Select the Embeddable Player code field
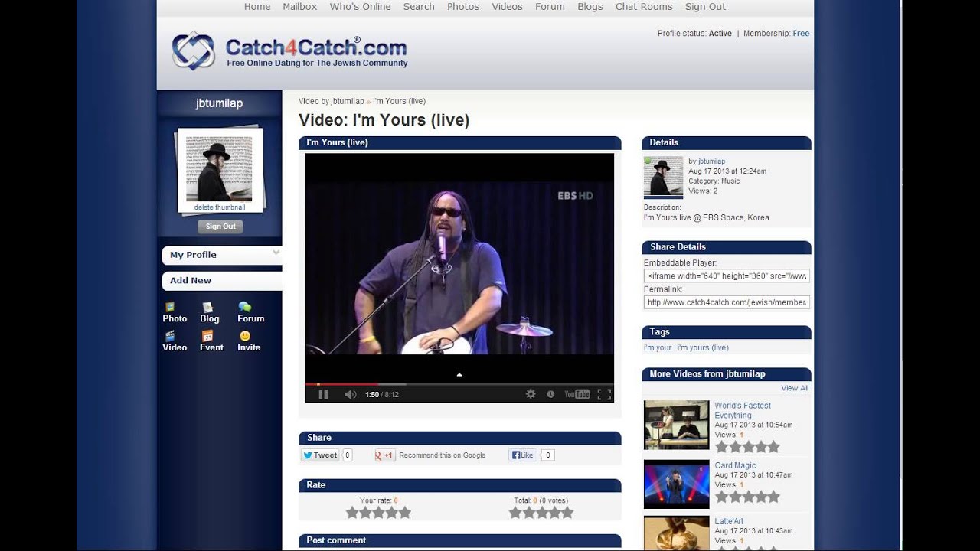 (727, 275)
